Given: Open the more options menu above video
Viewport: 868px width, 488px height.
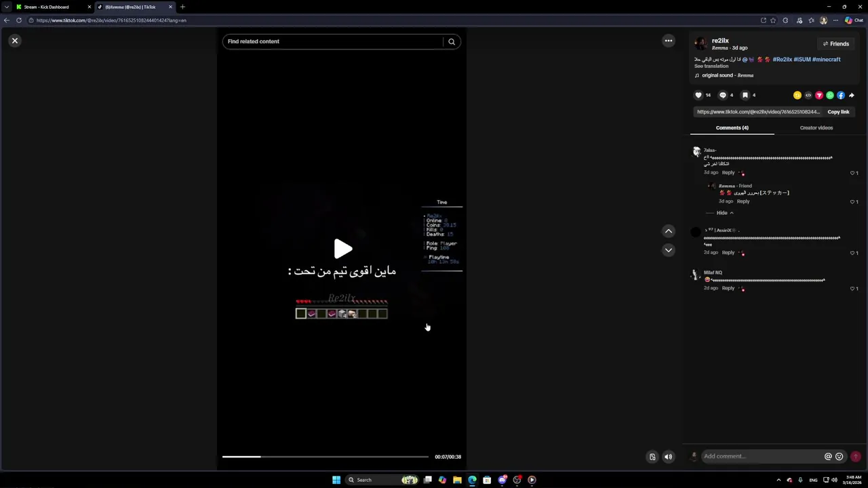Looking at the screenshot, I should pos(669,41).
